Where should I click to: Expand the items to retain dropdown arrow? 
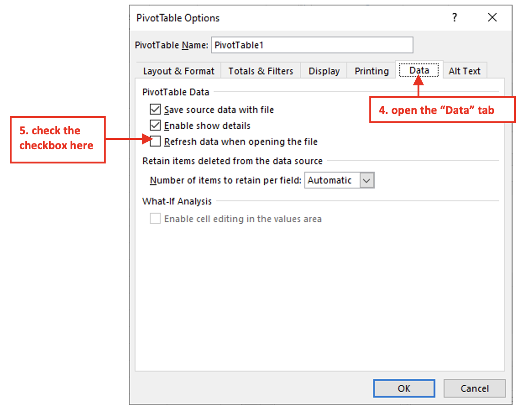[367, 181]
